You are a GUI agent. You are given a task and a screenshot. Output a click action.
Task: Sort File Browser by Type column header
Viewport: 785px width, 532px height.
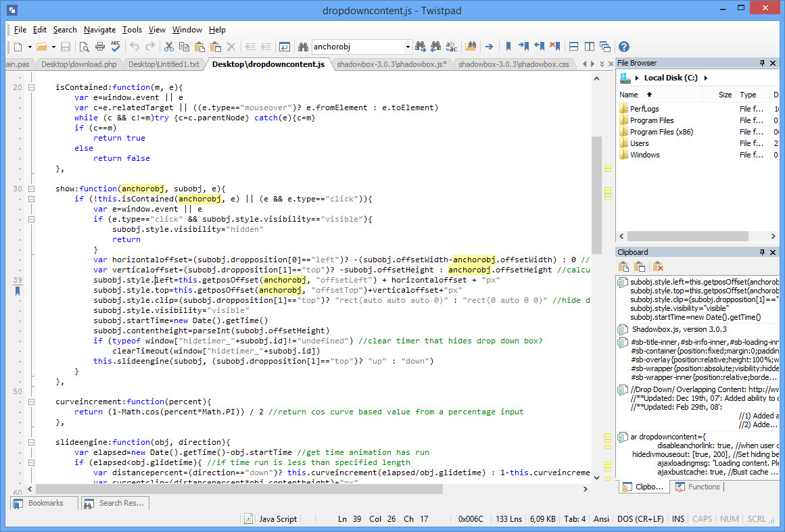tap(753, 95)
